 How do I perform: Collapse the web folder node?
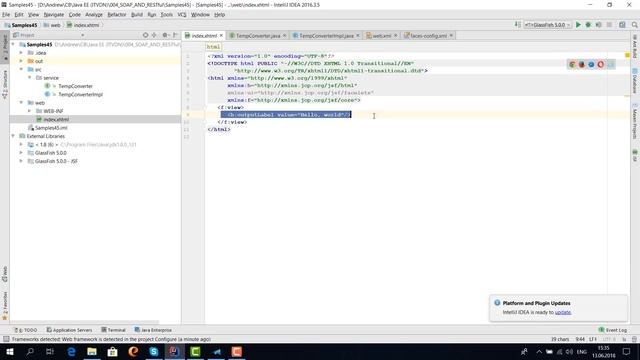[x=21, y=102]
